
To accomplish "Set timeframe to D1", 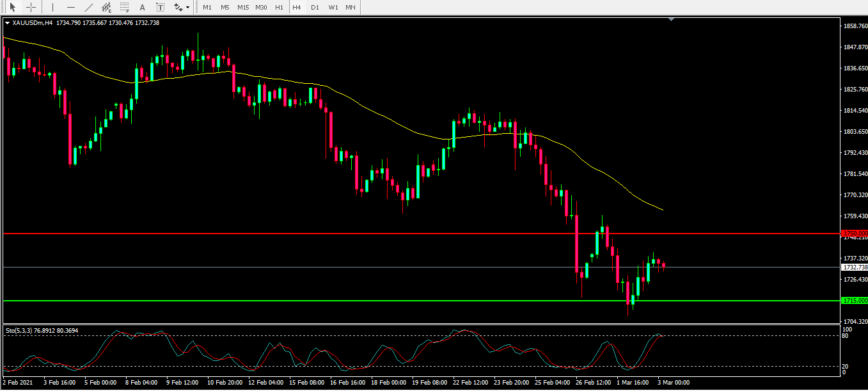I will pyautogui.click(x=314, y=7).
